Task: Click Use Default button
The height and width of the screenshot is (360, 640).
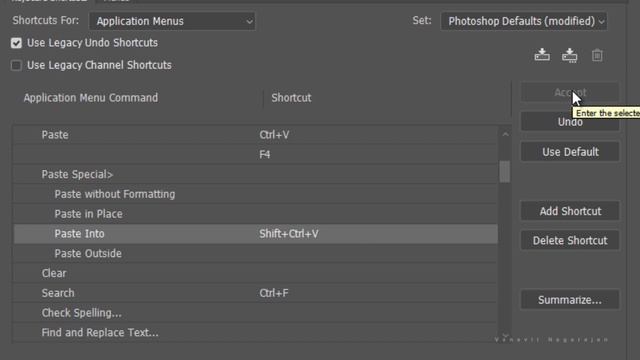Action: (570, 152)
